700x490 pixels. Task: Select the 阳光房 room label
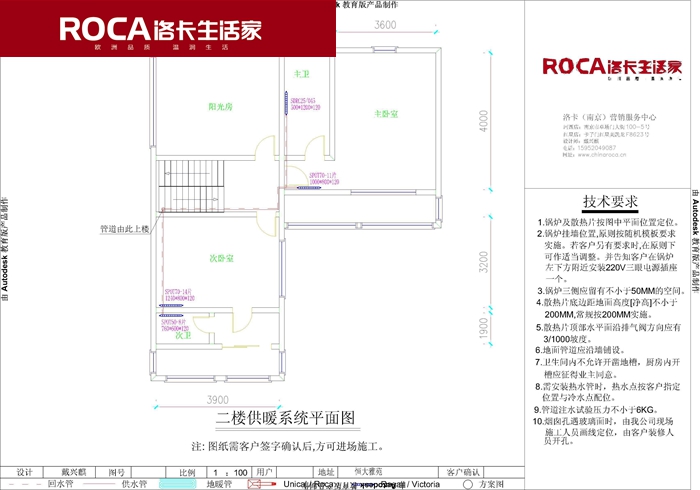pyautogui.click(x=220, y=106)
